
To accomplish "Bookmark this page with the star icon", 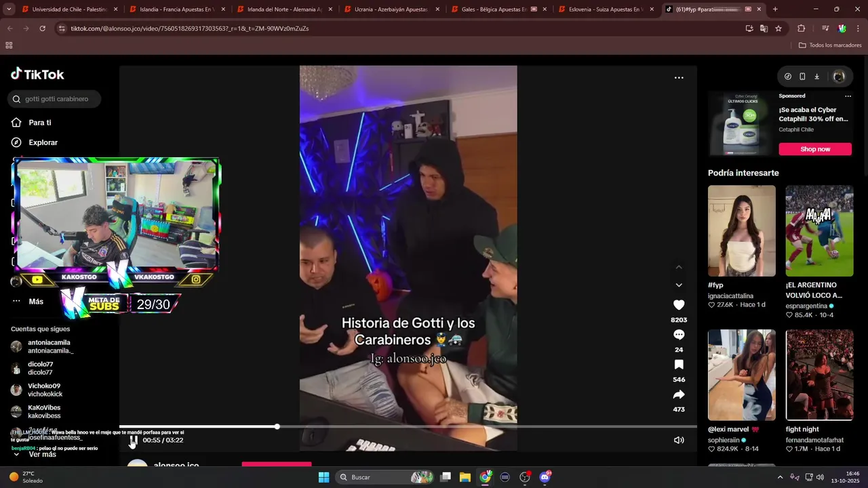I will (x=778, y=28).
